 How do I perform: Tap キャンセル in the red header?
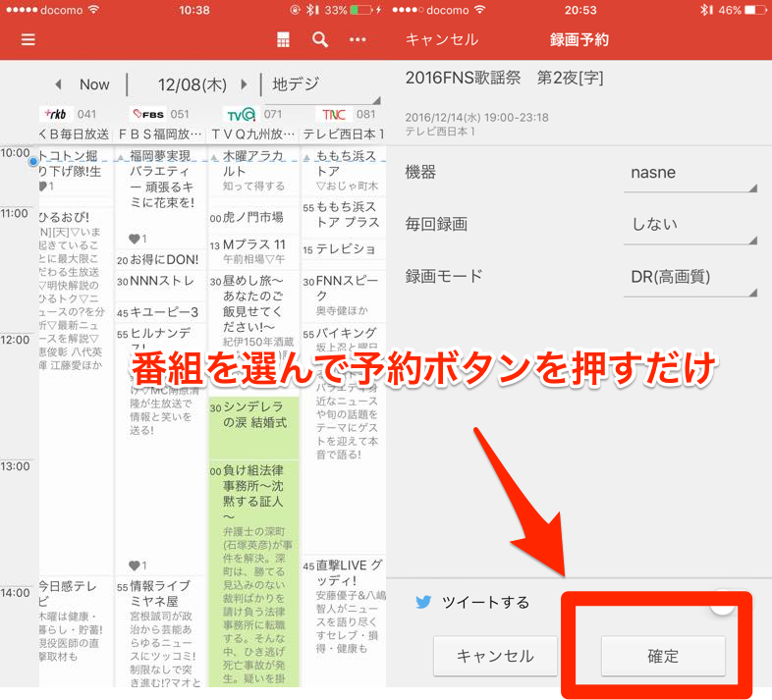point(442,39)
